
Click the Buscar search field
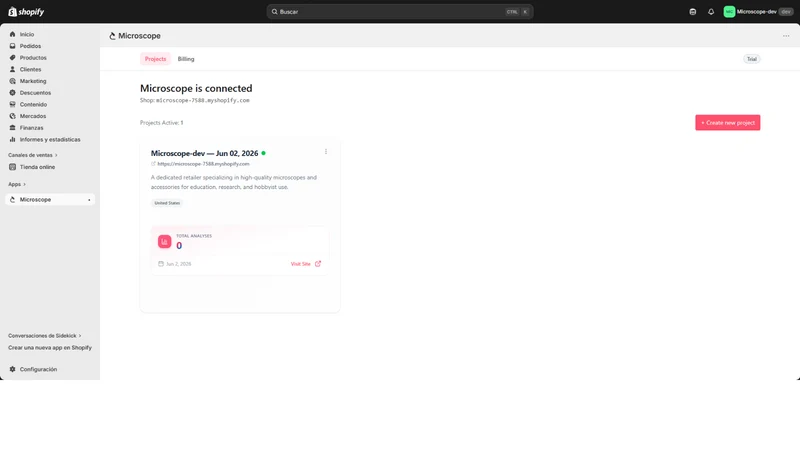pyautogui.click(x=400, y=12)
